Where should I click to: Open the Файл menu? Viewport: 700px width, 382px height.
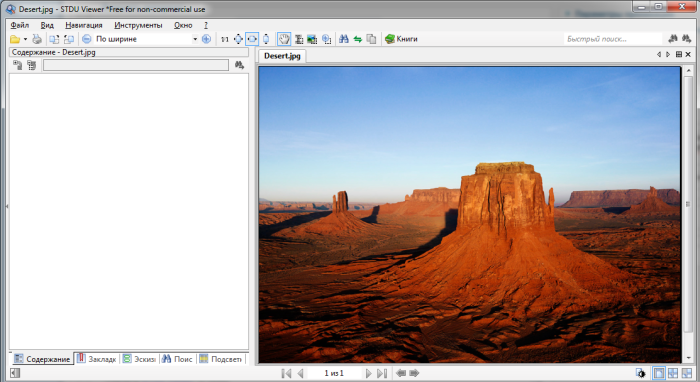click(20, 25)
